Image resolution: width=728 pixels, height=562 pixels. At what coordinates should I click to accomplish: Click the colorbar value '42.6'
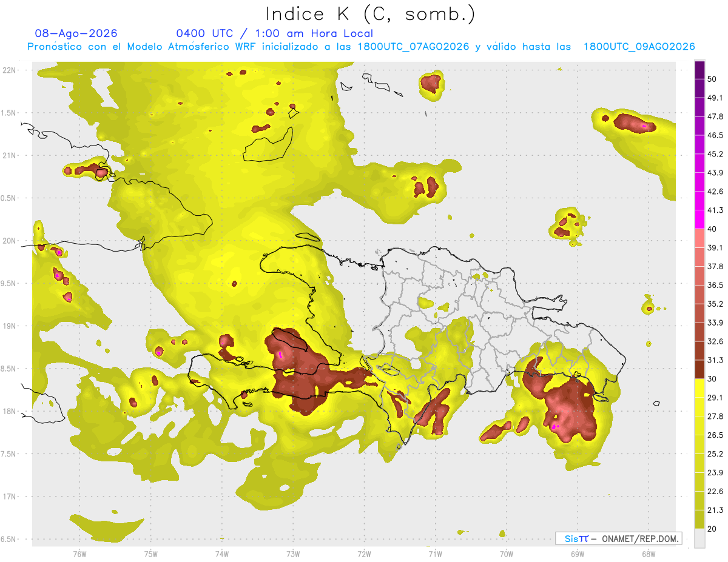pos(715,192)
